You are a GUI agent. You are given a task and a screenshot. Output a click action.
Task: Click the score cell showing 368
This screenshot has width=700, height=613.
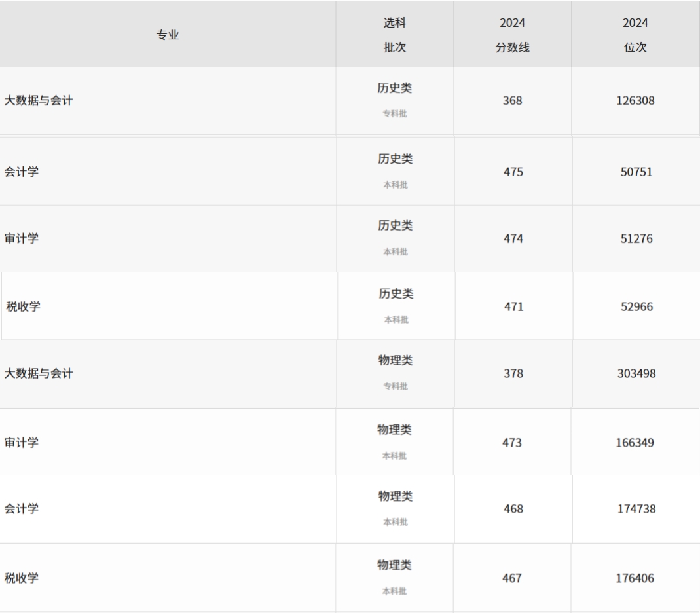tap(513, 100)
